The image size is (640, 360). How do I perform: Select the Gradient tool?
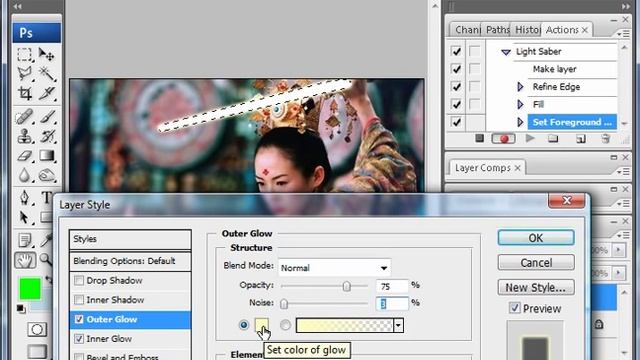(x=46, y=156)
